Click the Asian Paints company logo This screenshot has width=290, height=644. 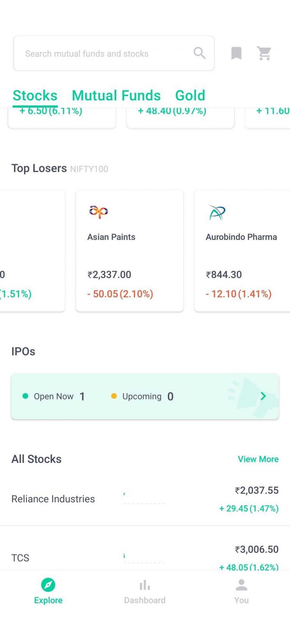pos(98,212)
